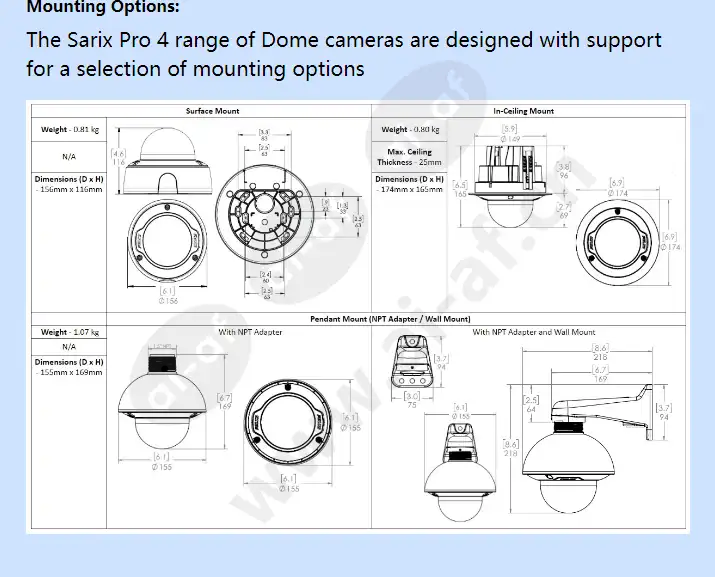Click the N/A cell under surface mount weight
The width and height of the screenshot is (715, 577).
tap(69, 157)
